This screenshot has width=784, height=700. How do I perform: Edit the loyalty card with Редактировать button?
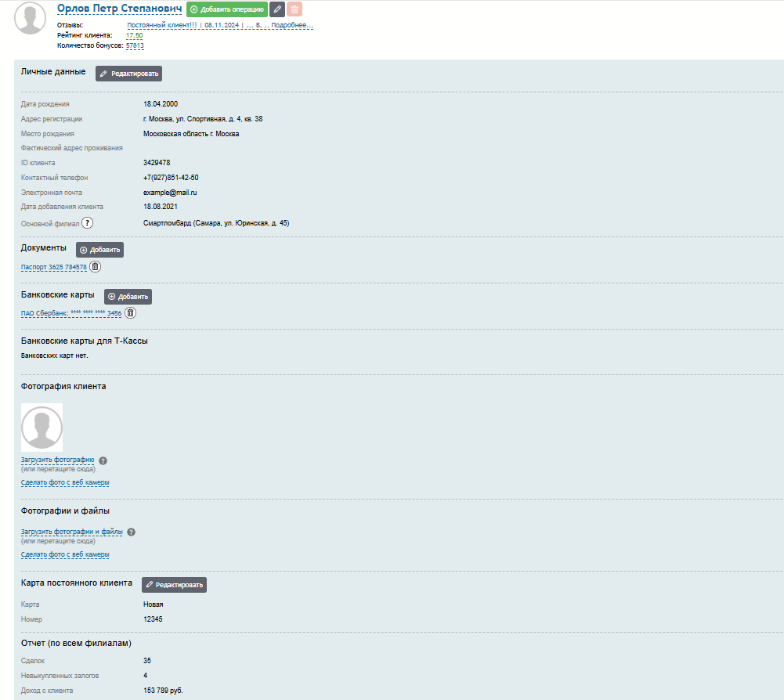(174, 585)
